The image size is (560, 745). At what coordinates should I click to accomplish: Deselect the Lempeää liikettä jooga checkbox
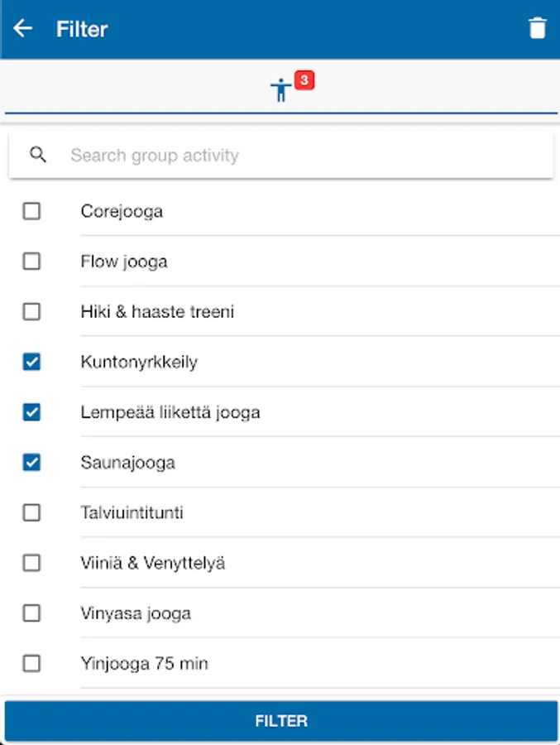(31, 412)
